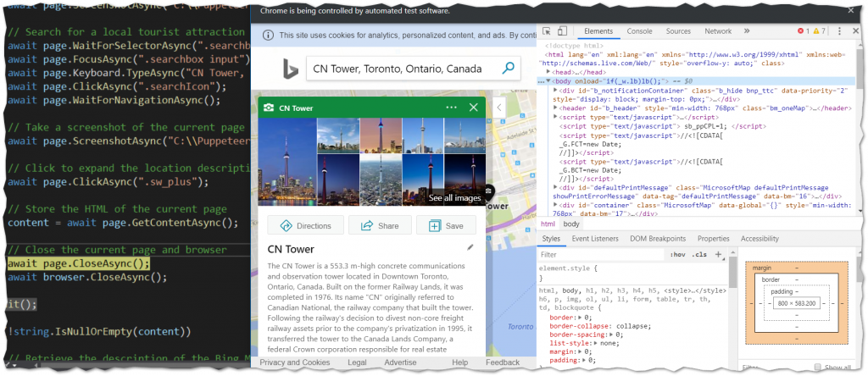Switch to the Console tab
The image size is (868, 376).
(x=639, y=31)
